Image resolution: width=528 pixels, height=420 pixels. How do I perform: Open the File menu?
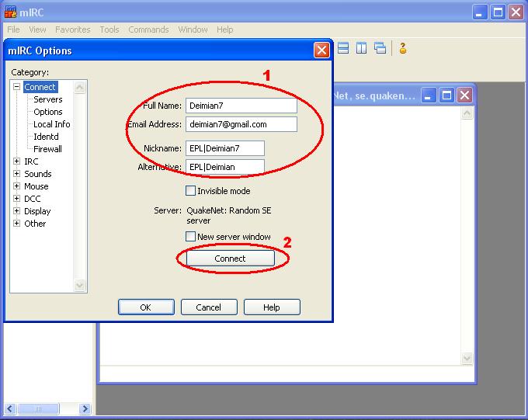click(x=13, y=30)
